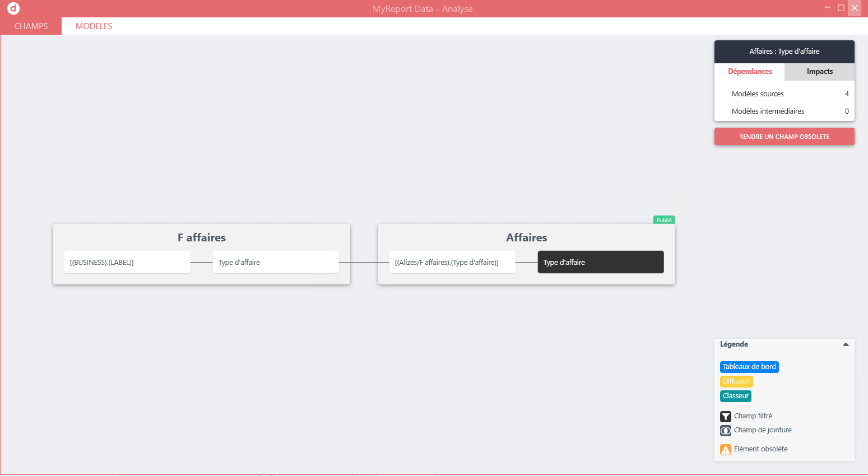Screen dimensions: 868x476
Task: Click the MyReport Data logo icon
Action: 13,8
